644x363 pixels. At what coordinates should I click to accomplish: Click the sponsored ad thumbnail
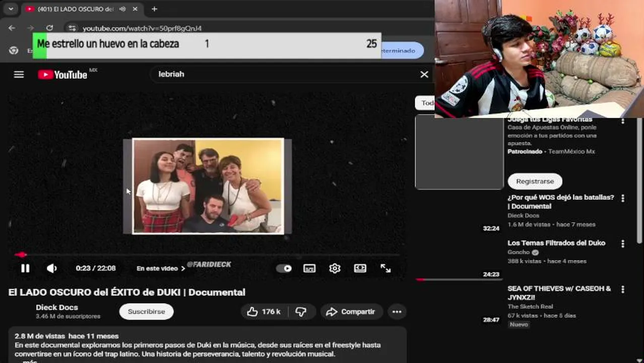coord(459,152)
